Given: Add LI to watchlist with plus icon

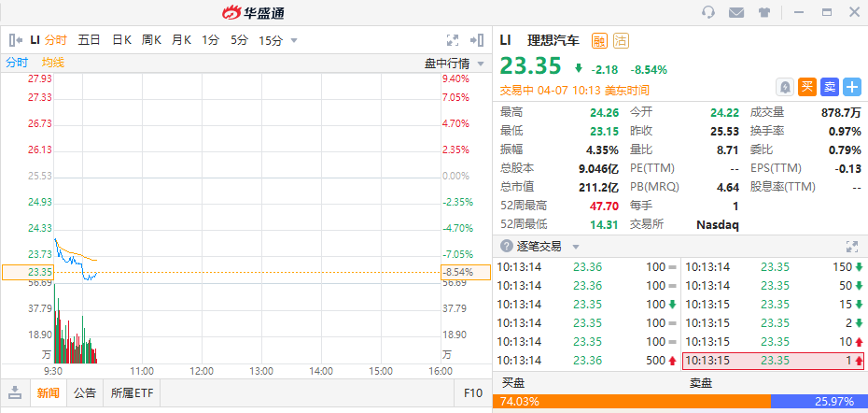Looking at the screenshot, I should tap(852, 87).
